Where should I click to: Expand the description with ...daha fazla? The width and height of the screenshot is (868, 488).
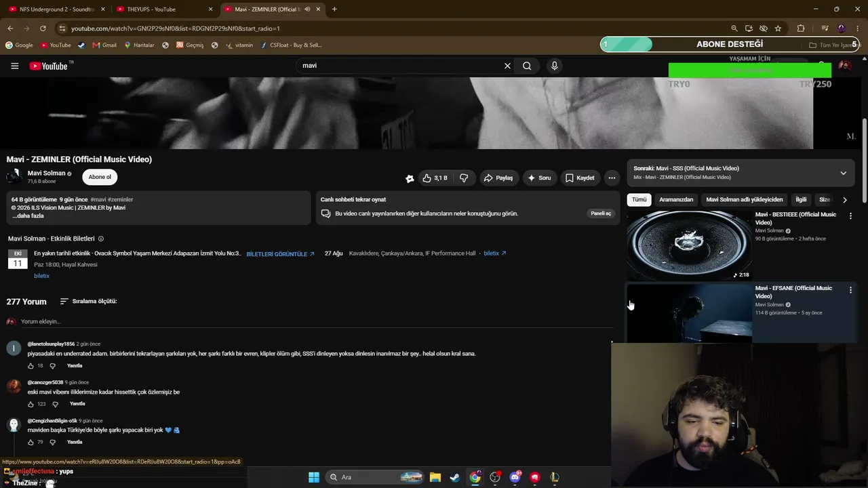pyautogui.click(x=28, y=216)
